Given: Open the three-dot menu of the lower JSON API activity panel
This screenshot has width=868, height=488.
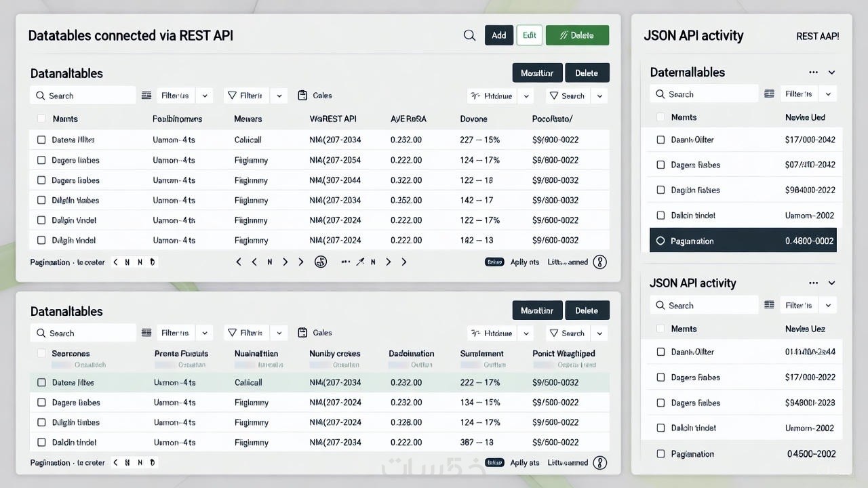Looking at the screenshot, I should [813, 283].
